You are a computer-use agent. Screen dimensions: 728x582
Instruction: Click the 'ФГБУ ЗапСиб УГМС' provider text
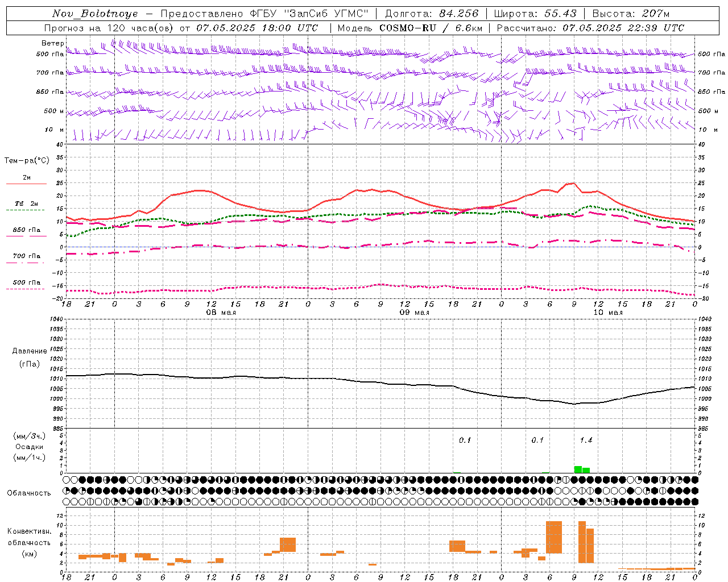tap(309, 14)
